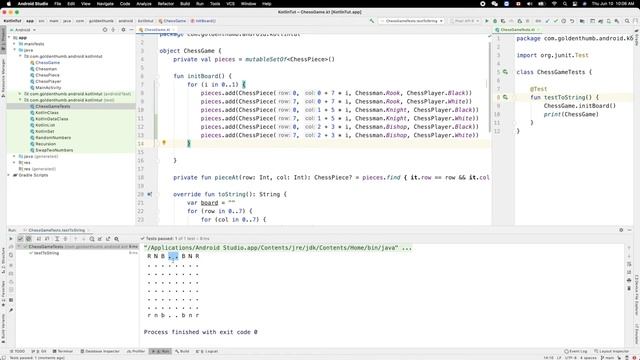Image resolution: width=640 pixels, height=360 pixels.
Task: Open the TODO tool window
Action: coord(17,351)
